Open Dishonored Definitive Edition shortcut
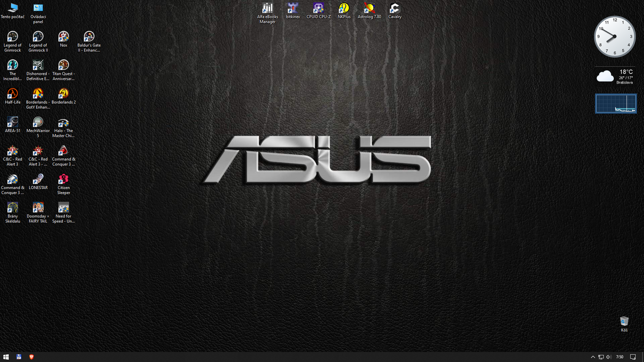 click(x=38, y=70)
